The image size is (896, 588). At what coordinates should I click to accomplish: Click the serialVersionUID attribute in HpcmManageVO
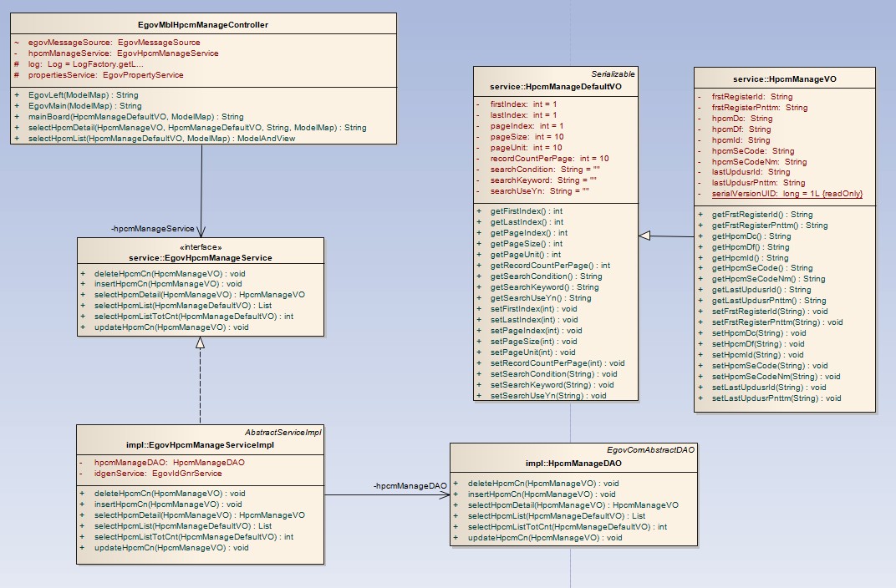coord(787,194)
